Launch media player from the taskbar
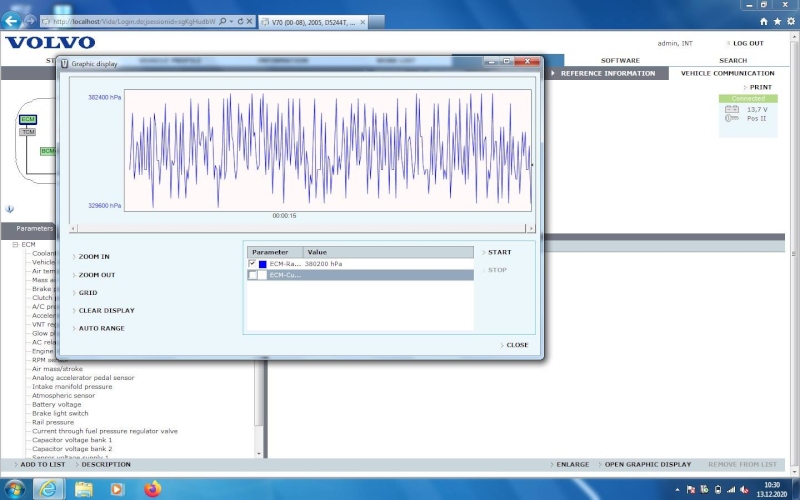800x500 pixels. click(117, 489)
